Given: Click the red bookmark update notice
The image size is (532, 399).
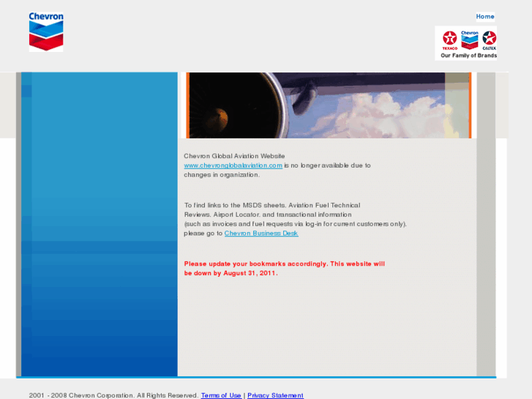Looking at the screenshot, I should [285, 268].
